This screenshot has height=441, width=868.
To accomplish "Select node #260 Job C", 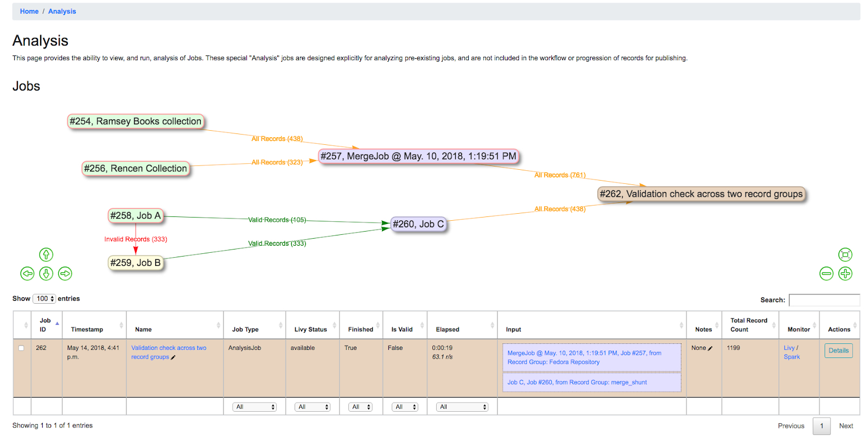I will pyautogui.click(x=418, y=224).
